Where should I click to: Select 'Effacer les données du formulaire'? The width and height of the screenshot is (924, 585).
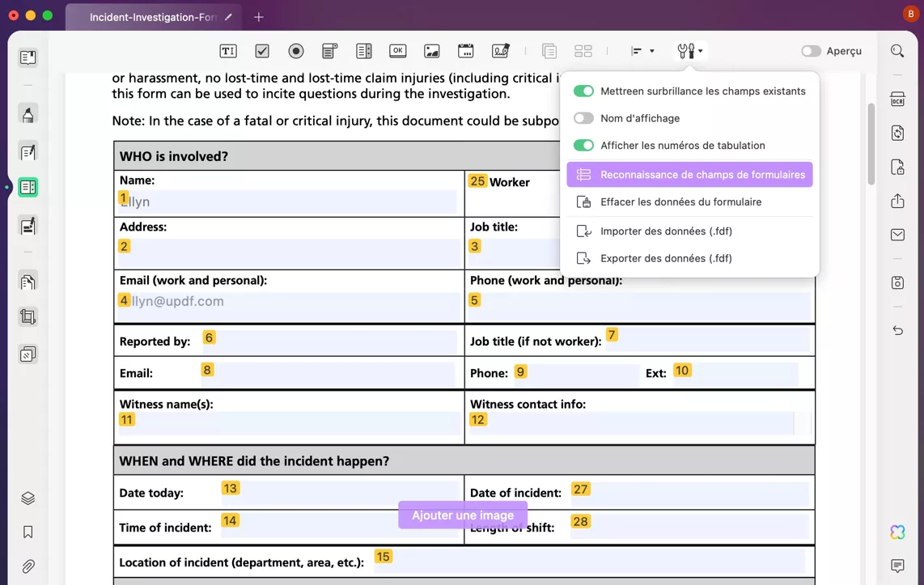680,202
